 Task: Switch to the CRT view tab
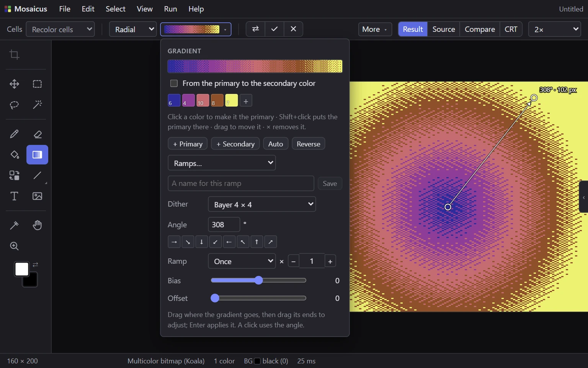pyautogui.click(x=511, y=29)
